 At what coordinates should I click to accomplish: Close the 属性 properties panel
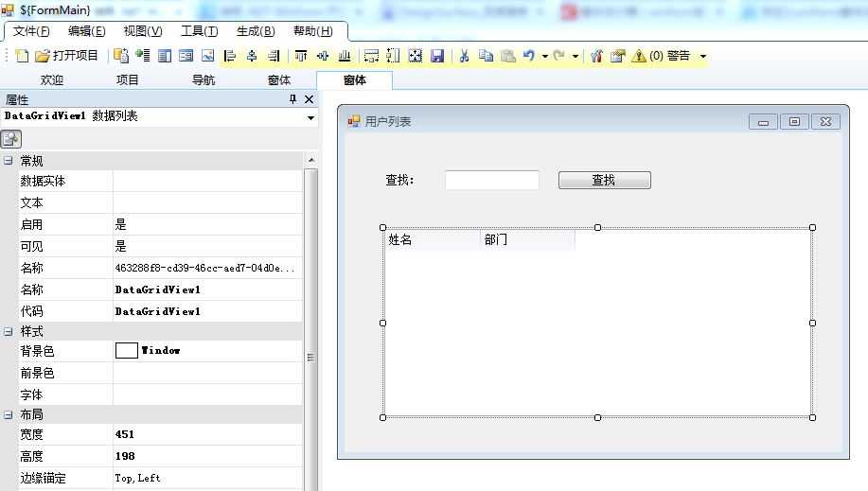(309, 99)
